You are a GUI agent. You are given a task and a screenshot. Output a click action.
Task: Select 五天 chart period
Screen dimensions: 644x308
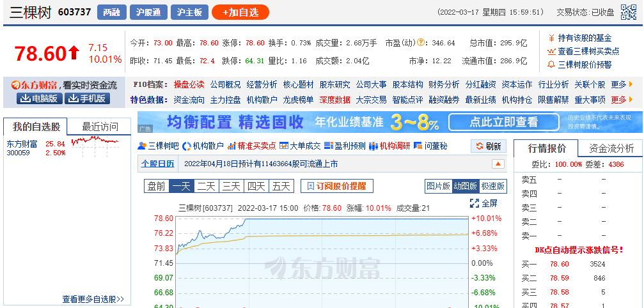pyautogui.click(x=282, y=186)
